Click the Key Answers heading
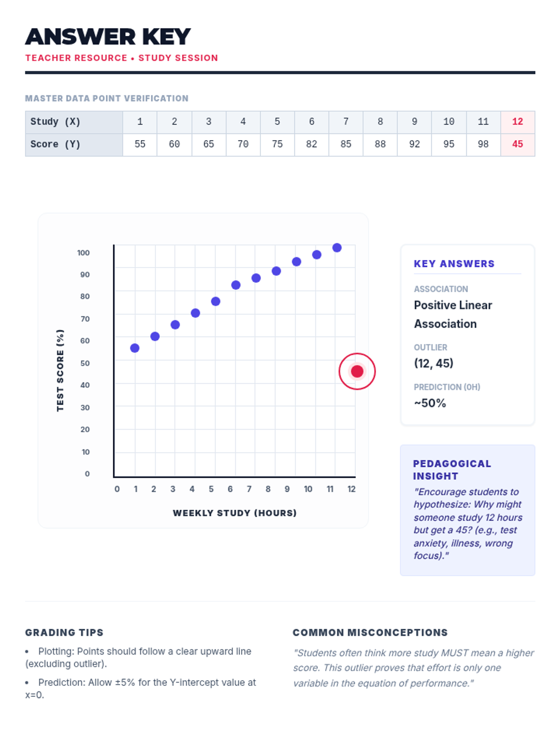The height and width of the screenshot is (747, 560). [454, 264]
